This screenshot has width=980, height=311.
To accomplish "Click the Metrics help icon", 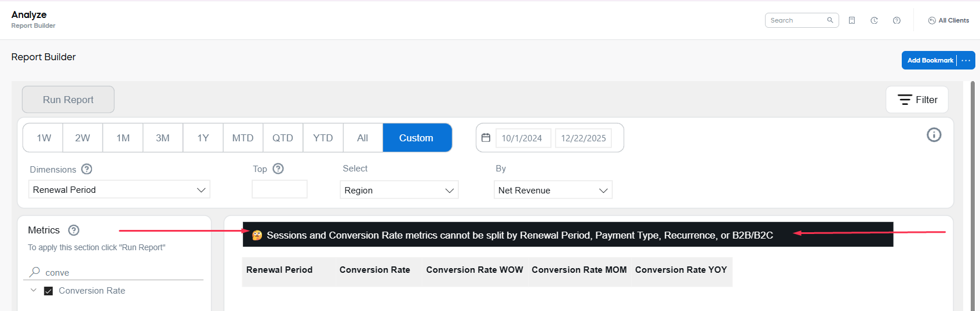I will pyautogui.click(x=74, y=230).
